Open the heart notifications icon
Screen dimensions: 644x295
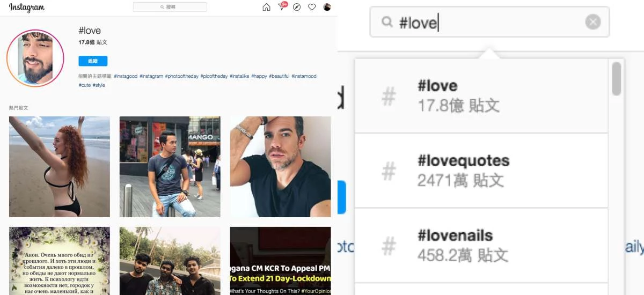click(x=312, y=7)
